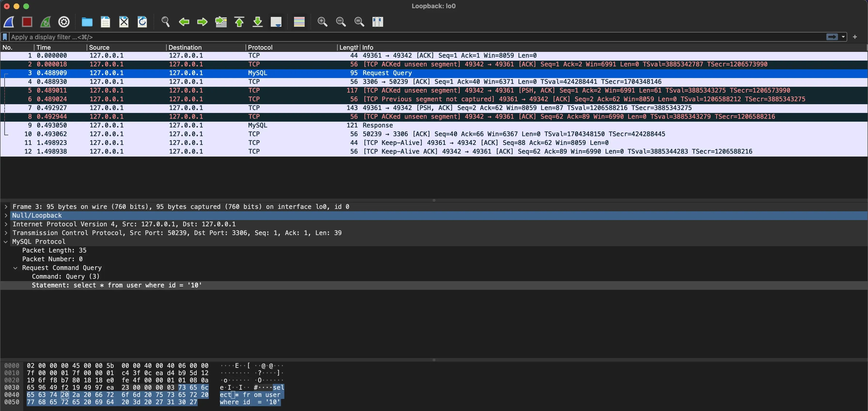Start capture with the shark fin icon

coord(9,22)
